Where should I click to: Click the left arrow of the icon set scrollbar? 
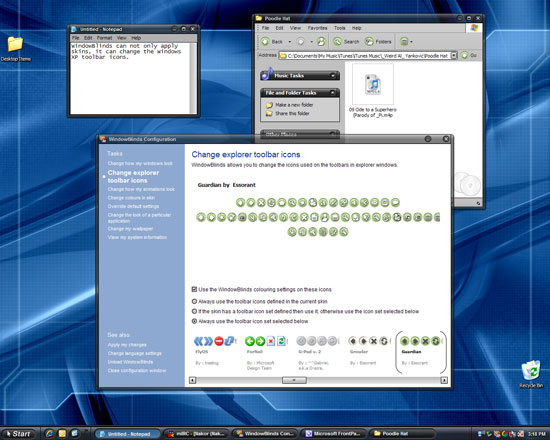coord(193,380)
